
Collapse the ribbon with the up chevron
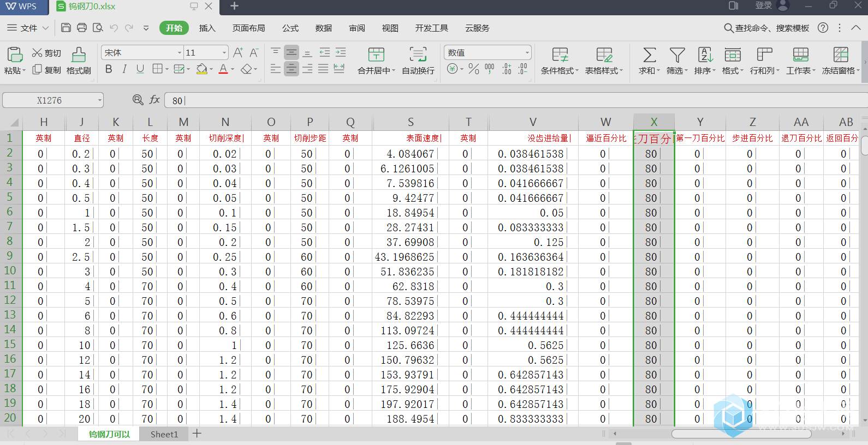[x=856, y=27]
